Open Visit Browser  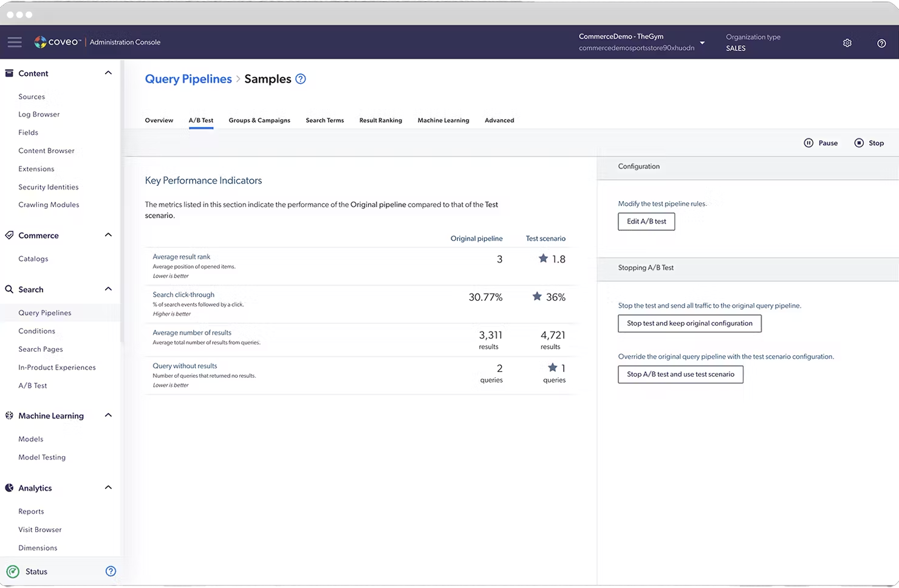coord(40,530)
